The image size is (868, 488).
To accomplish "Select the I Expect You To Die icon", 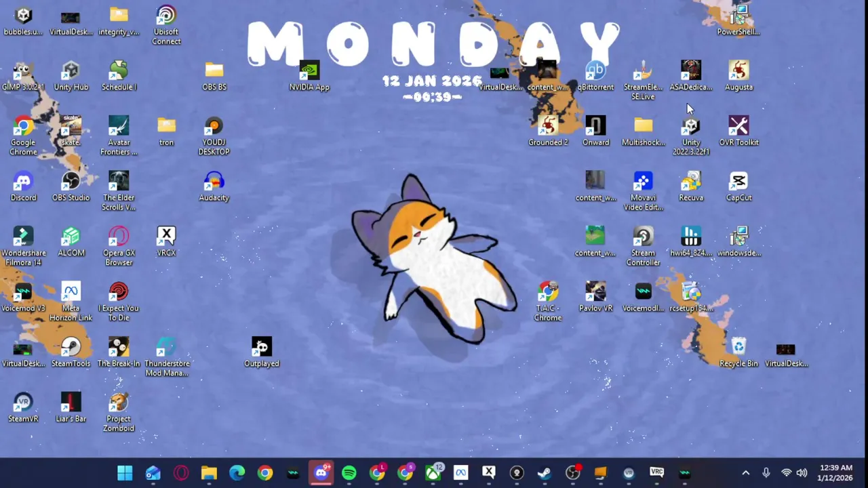I will [119, 302].
